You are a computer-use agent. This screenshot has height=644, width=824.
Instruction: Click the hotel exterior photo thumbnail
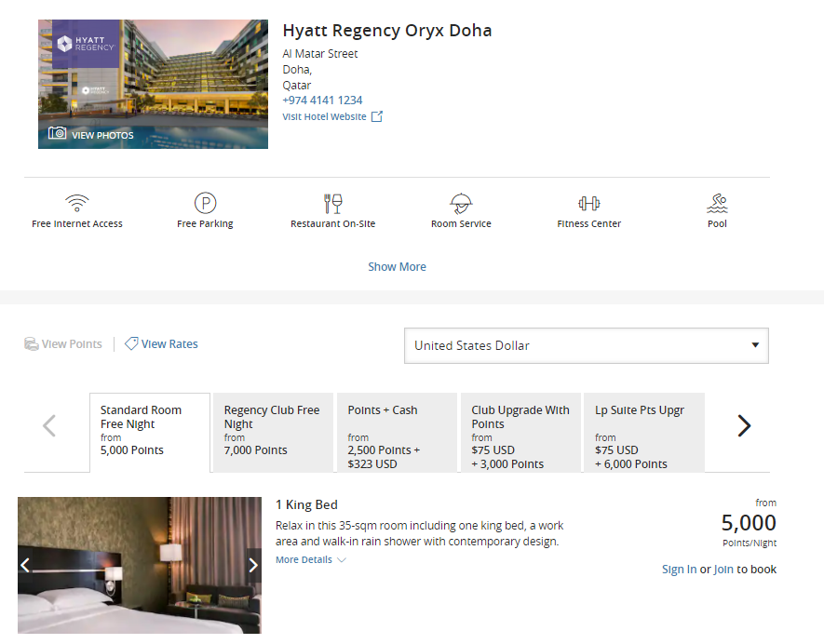153,84
